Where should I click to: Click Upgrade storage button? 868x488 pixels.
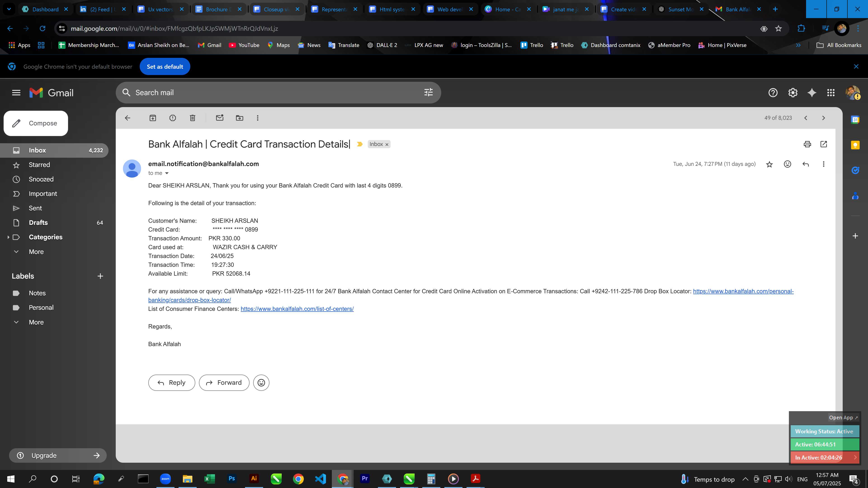click(x=58, y=455)
